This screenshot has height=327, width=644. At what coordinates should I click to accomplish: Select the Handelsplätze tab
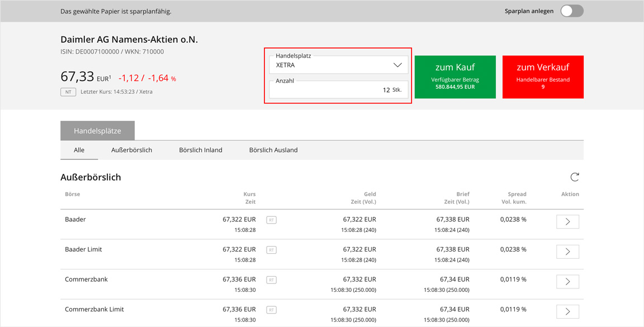click(x=97, y=131)
